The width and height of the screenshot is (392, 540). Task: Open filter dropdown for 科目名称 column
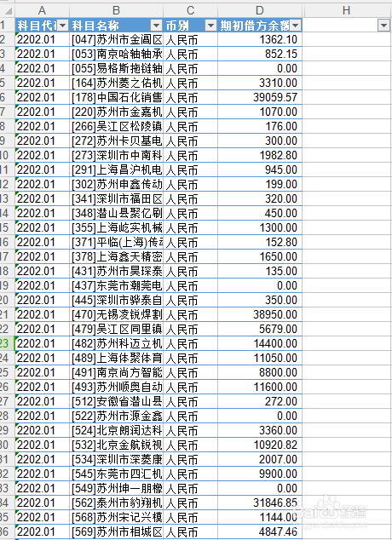click(x=156, y=26)
